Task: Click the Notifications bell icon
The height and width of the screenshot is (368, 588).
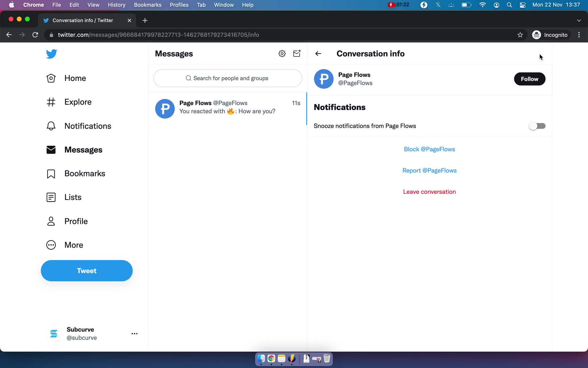Action: coord(51,125)
